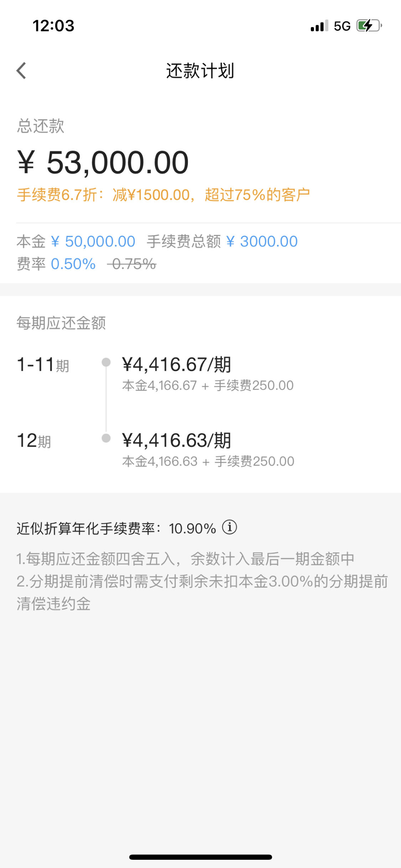
Task: Tap the total repayment ¥53,000.00 amount
Action: (x=103, y=163)
